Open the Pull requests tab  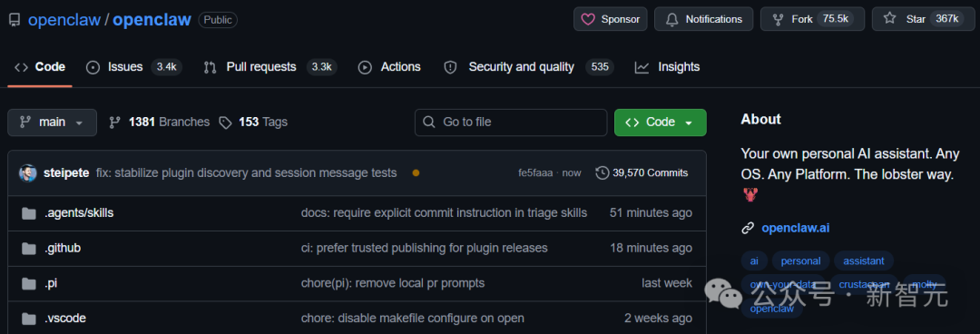[270, 67]
